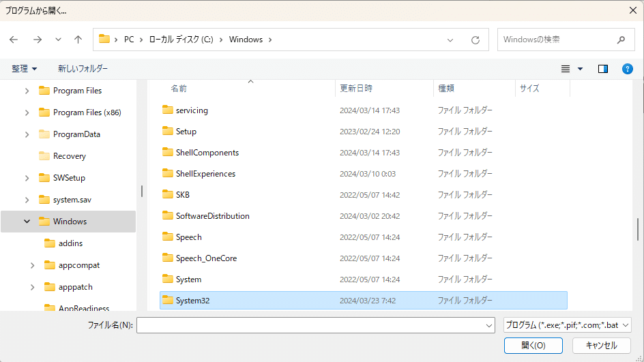644x362 pixels.
Task: Click the search magnifier icon
Action: 621,40
